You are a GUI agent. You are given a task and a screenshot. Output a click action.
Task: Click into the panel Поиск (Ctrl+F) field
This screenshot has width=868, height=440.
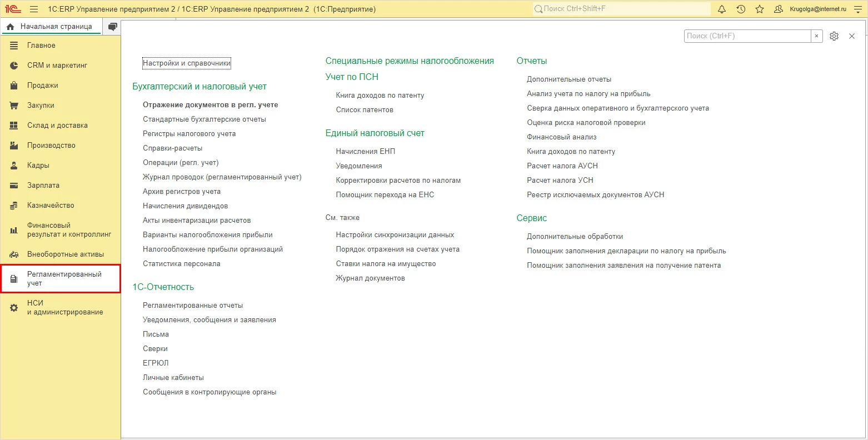pyautogui.click(x=747, y=36)
